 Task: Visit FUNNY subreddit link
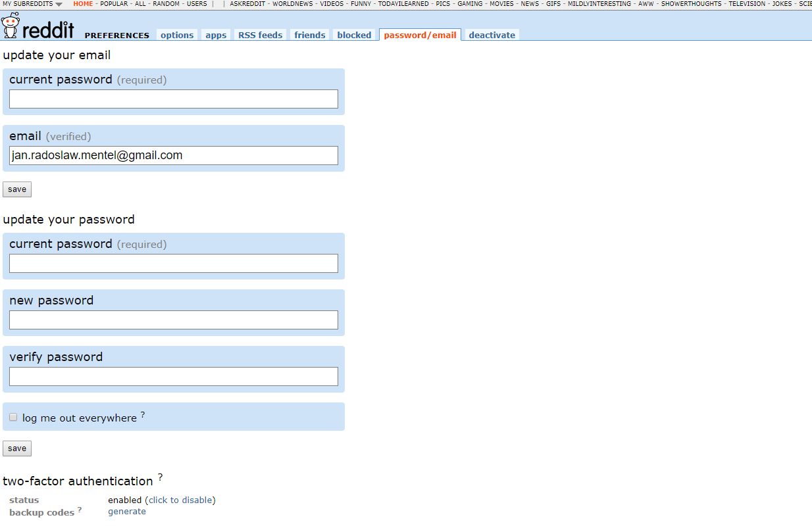click(x=361, y=4)
